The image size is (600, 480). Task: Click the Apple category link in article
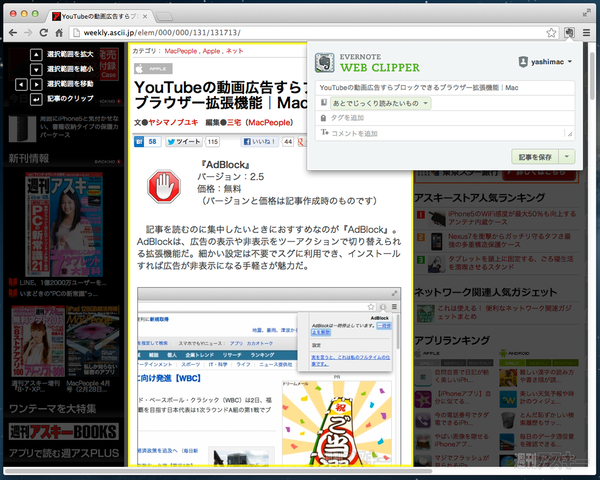[x=211, y=51]
